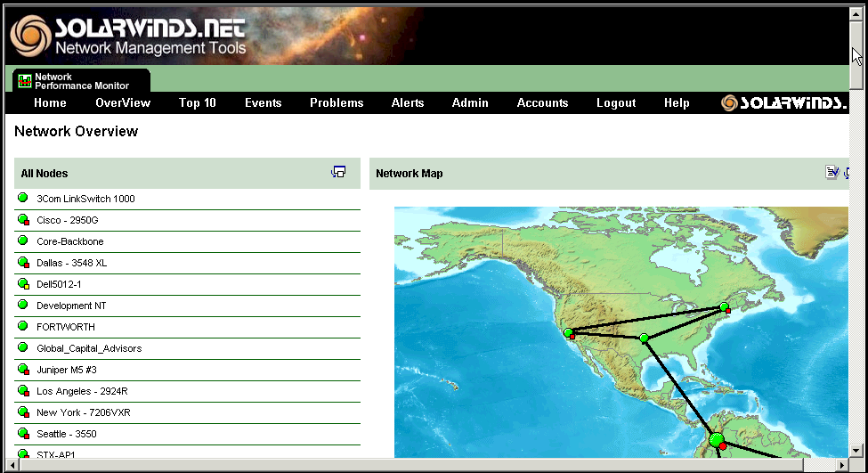Open the Seattle - 3550 node
Viewport: 868px width, 473px height.
pos(67,434)
